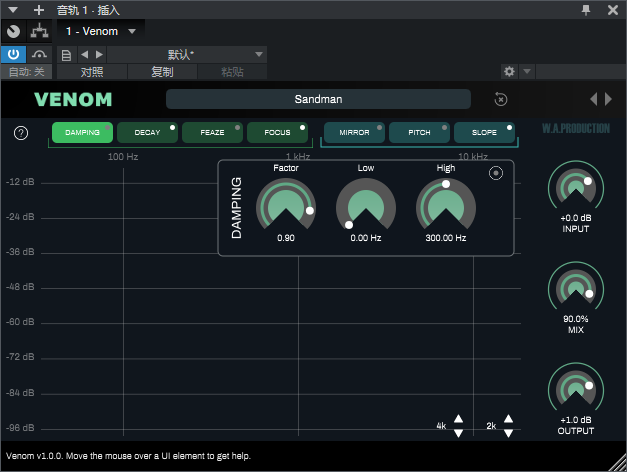Select the PITCH tab
The width and height of the screenshot is (627, 472).
419,132
